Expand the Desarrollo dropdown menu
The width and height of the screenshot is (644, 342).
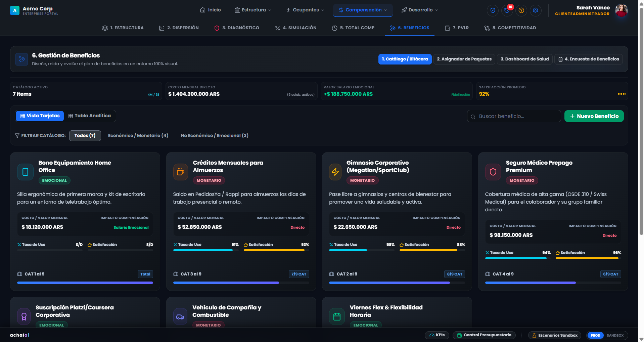coord(420,10)
